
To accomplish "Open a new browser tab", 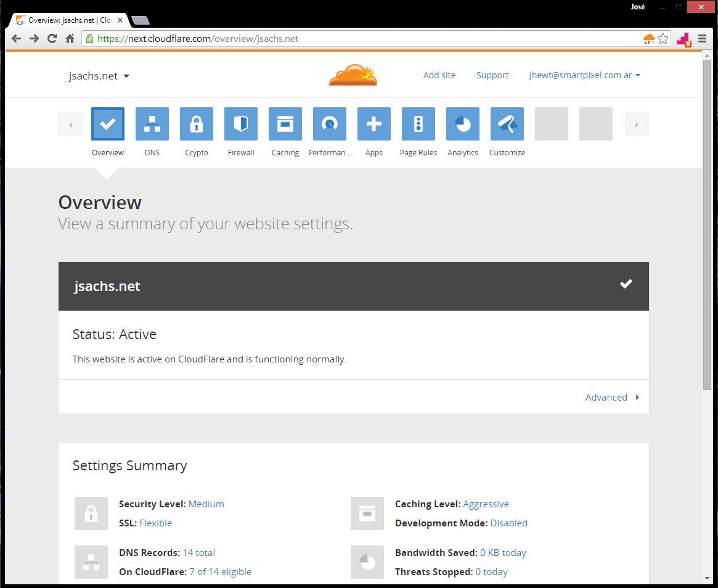I will pyautogui.click(x=140, y=20).
